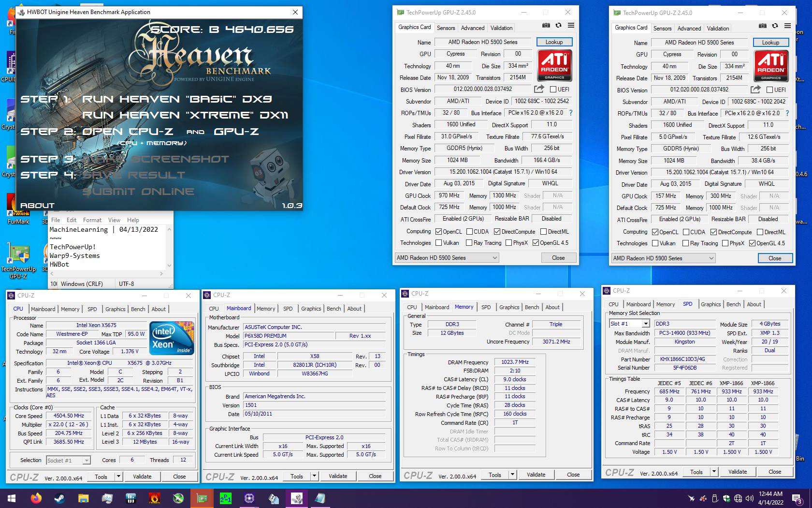
Task: Toggle UEFI checkbox in GPU-Z with 970 MHz clock
Action: click(x=553, y=90)
